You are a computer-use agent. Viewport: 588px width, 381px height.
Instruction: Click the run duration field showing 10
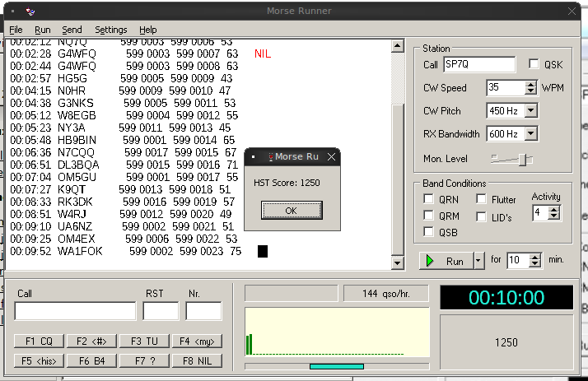[x=519, y=260]
